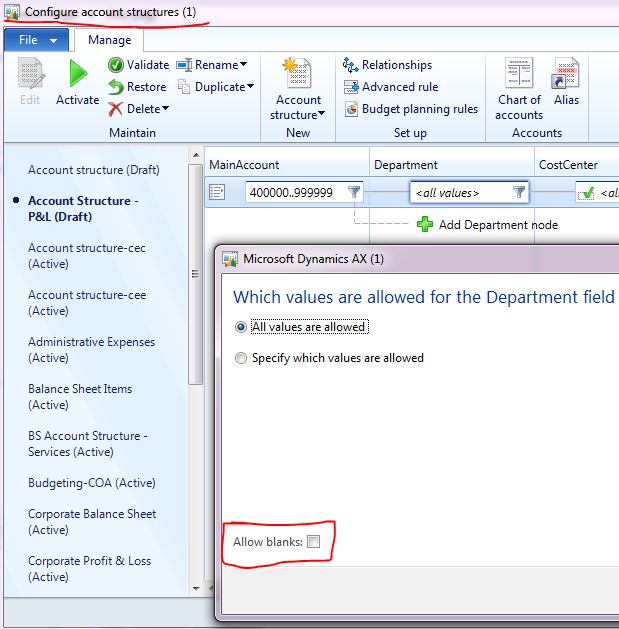Expand the Rename dropdown arrow
The image size is (619, 629).
(243, 64)
